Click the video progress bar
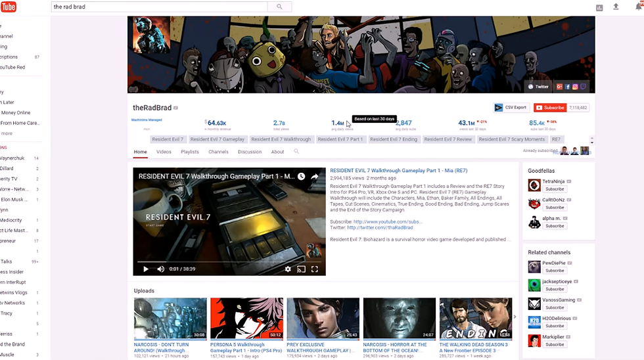Viewport: 644px width, 360px height. 229,261
